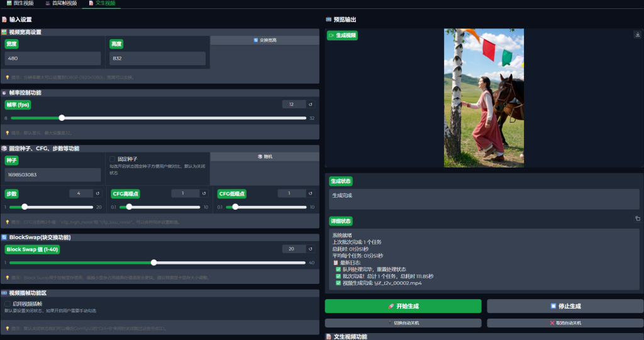
Task: Reset the CFG低噪点 value with its reset icon
Action: [x=310, y=193]
